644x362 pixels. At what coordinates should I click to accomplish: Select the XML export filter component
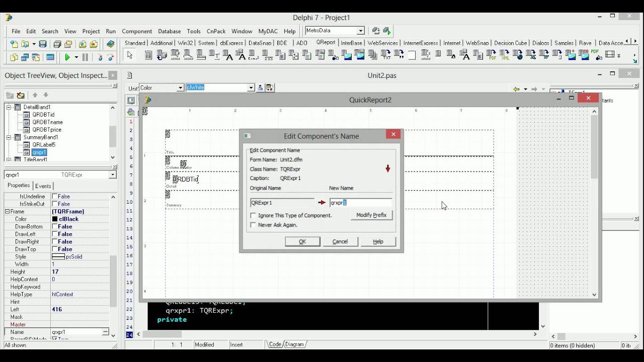(505, 55)
